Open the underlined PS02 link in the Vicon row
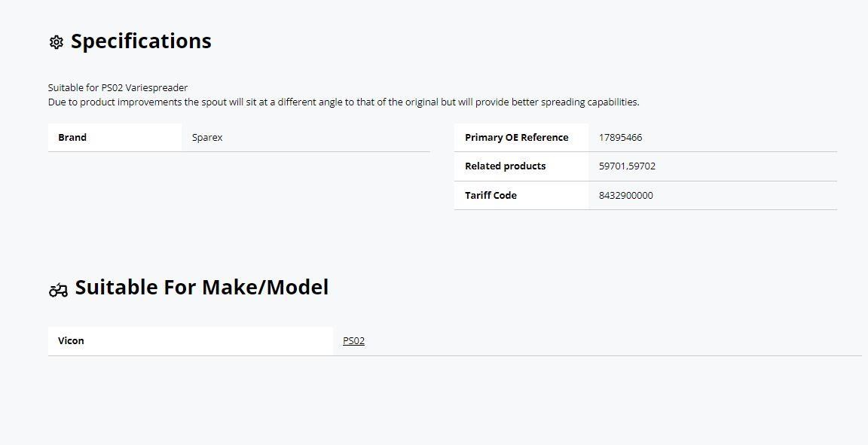This screenshot has height=445, width=868. (353, 341)
